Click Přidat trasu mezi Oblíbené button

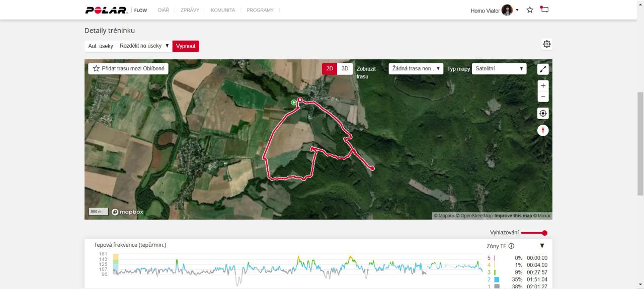click(128, 69)
